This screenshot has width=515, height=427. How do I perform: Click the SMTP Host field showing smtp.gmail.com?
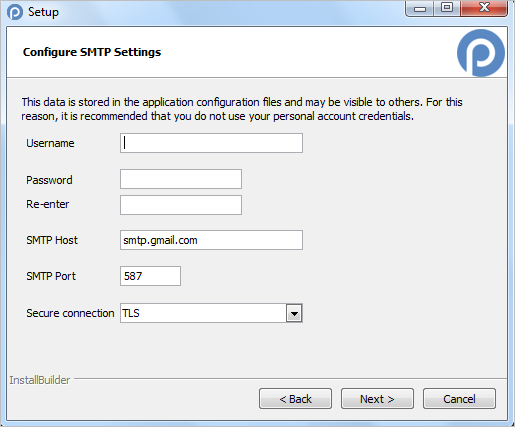pos(211,240)
